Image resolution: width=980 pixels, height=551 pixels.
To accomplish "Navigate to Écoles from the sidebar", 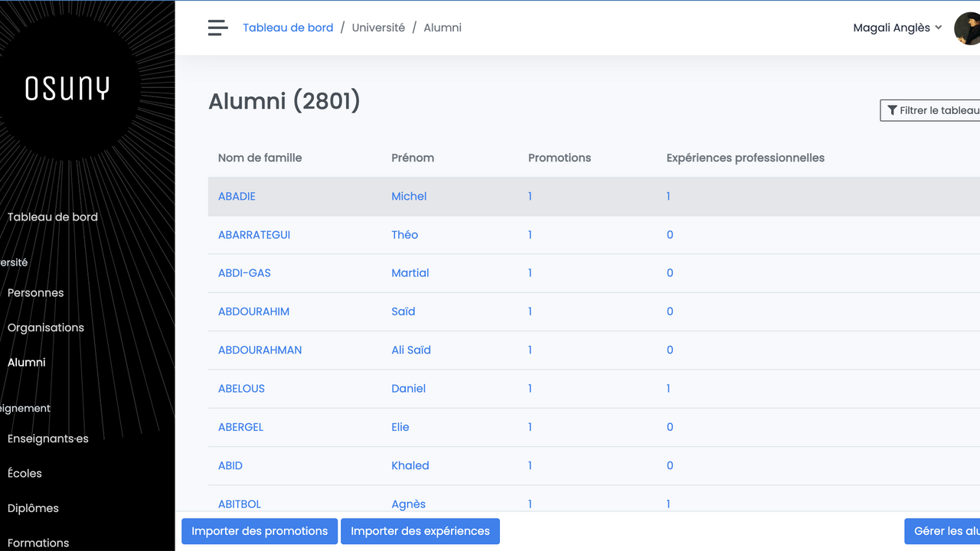I will click(24, 473).
